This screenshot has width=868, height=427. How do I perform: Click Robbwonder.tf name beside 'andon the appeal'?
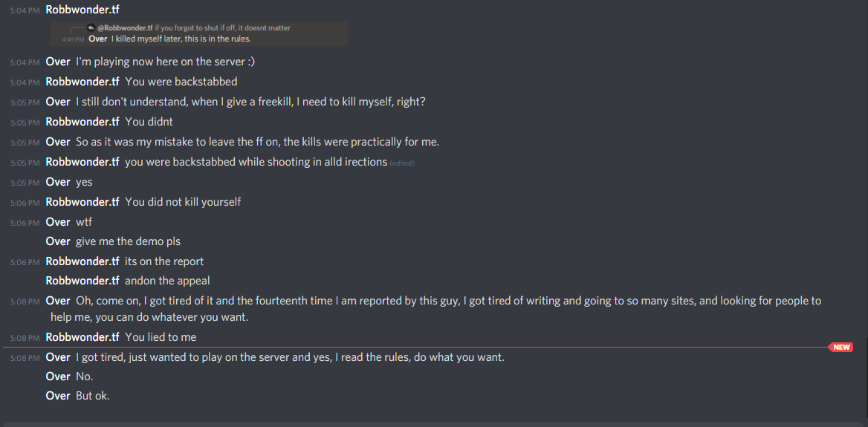point(82,281)
